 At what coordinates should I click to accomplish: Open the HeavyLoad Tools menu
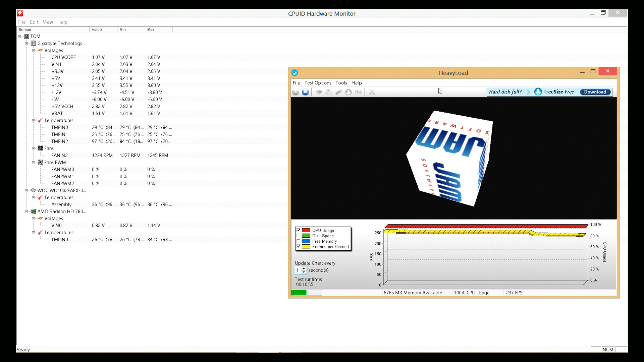click(341, 83)
